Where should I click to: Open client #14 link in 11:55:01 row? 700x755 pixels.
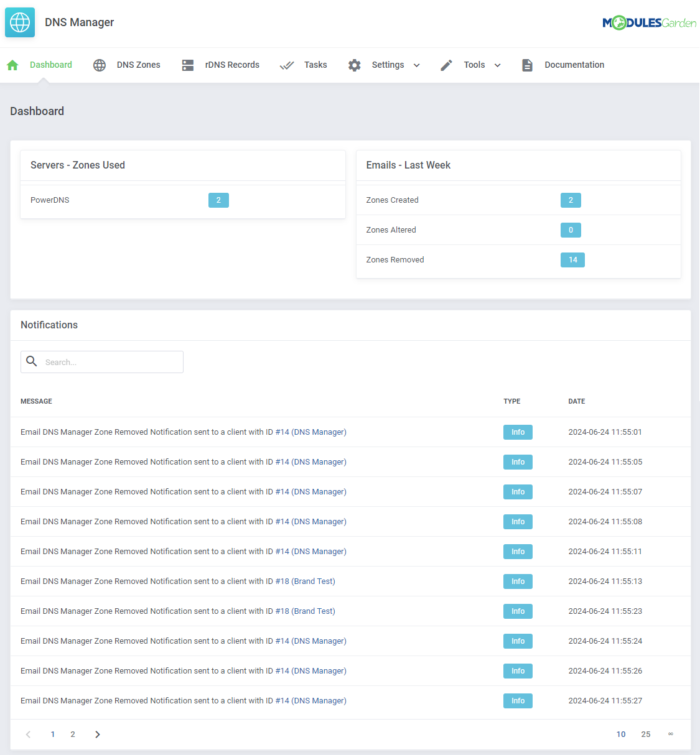pyautogui.click(x=310, y=432)
